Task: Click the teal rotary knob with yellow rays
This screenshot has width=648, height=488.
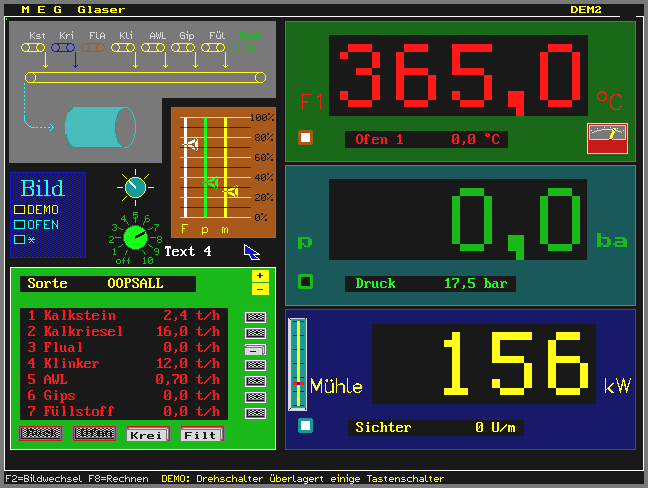Action: (134, 186)
